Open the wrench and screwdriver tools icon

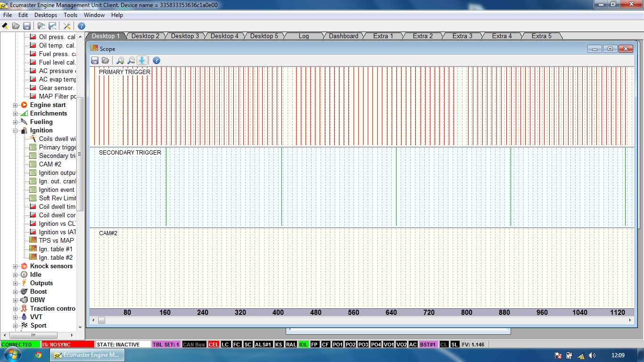point(67,26)
